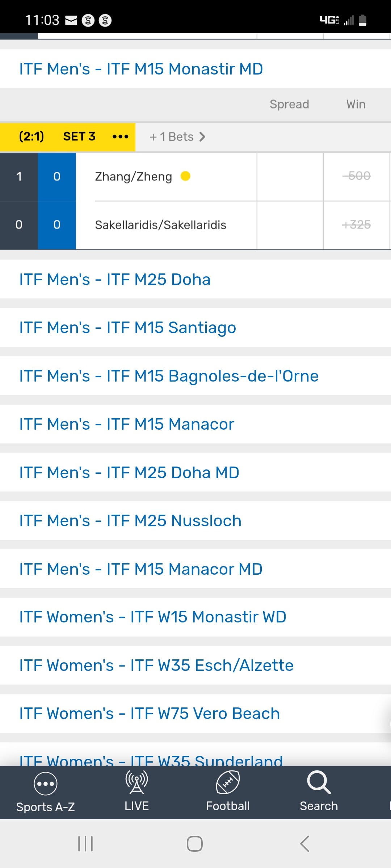Open ITF W15 Monastir WD league

(x=153, y=617)
